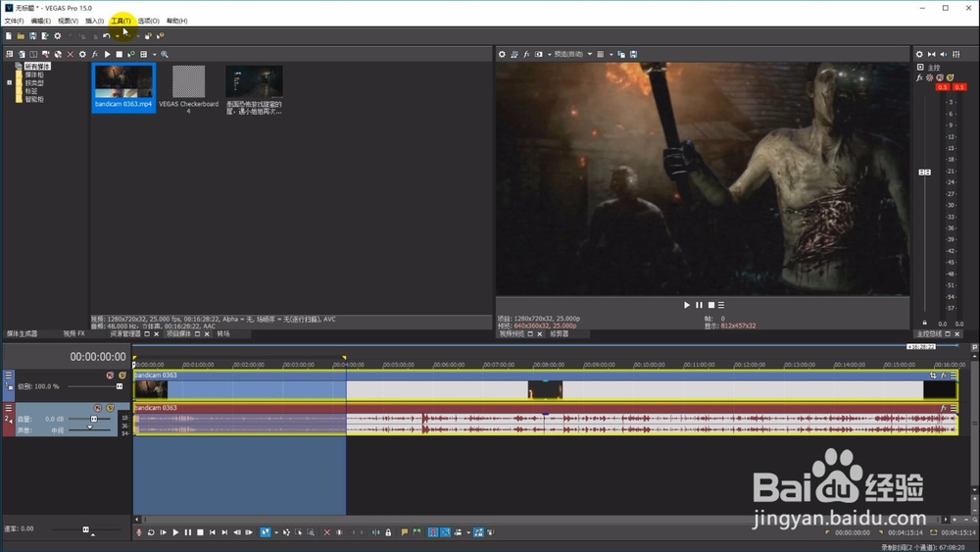Open the 编辑(E) menu
980x552 pixels.
click(x=40, y=21)
